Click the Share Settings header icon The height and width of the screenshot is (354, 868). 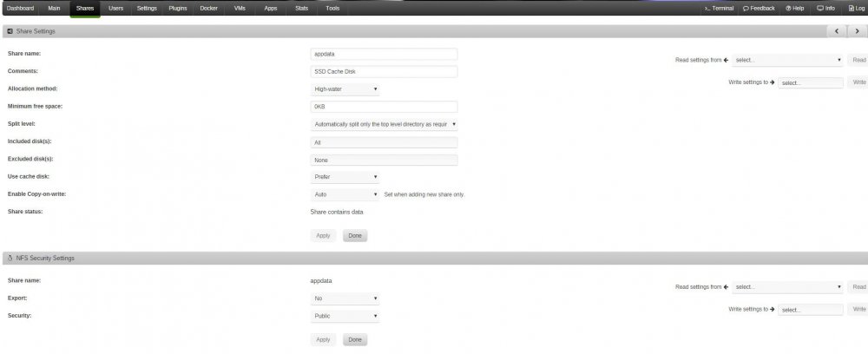coord(10,31)
